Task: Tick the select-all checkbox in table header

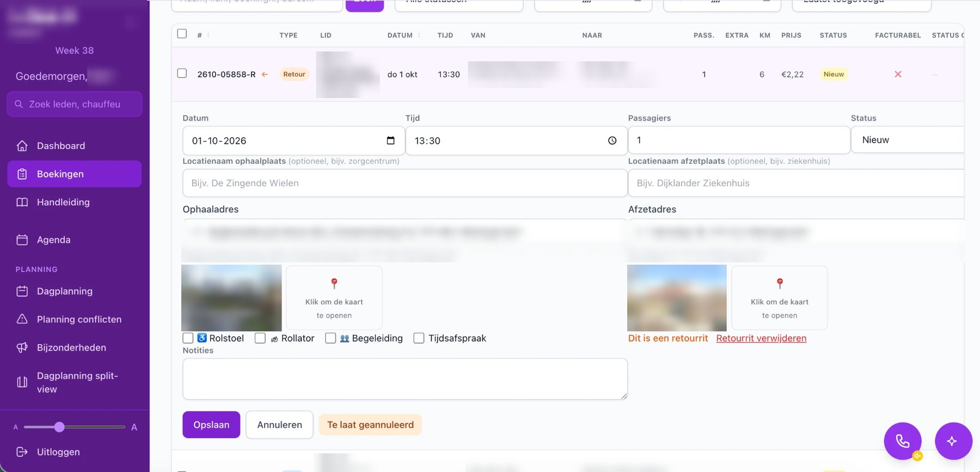Action: pos(182,34)
